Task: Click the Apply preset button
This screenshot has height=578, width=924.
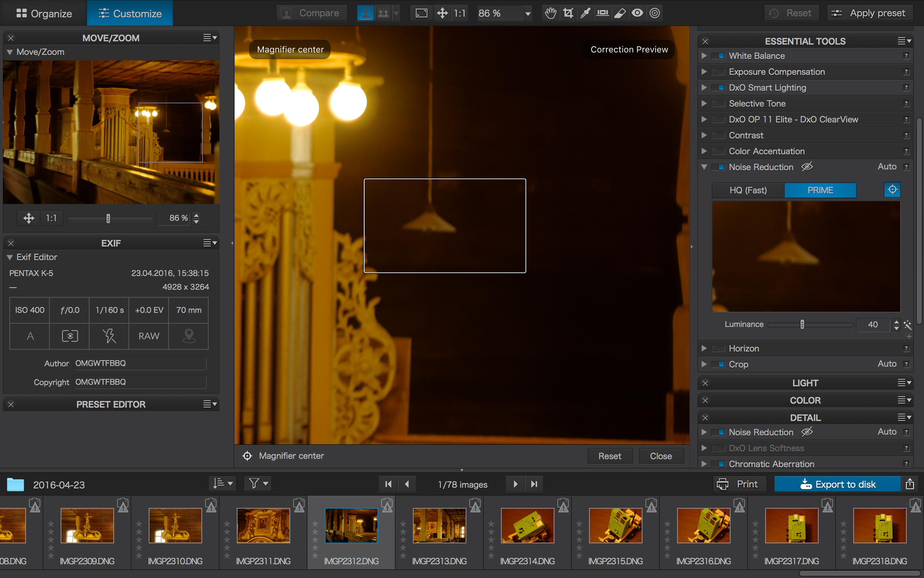Action: click(x=869, y=13)
